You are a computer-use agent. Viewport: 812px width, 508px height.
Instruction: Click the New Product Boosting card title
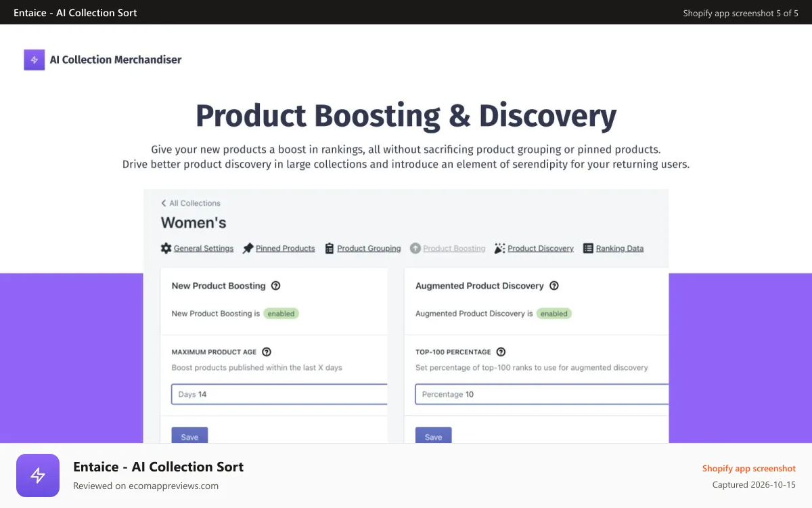pos(219,286)
